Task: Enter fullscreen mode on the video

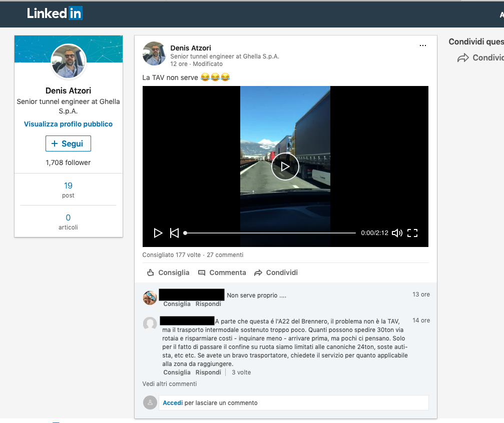Action: 412,233
